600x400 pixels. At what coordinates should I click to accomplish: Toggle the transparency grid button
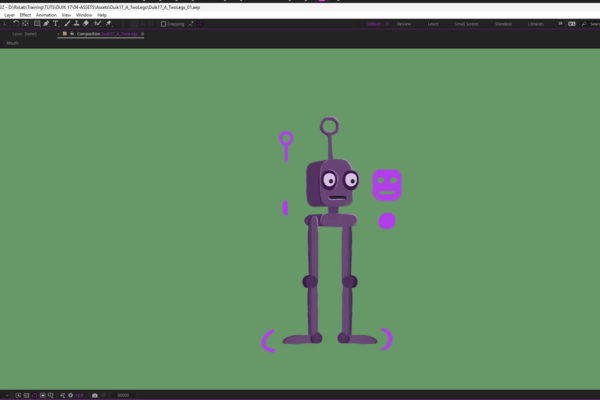pyautogui.click(x=27, y=395)
